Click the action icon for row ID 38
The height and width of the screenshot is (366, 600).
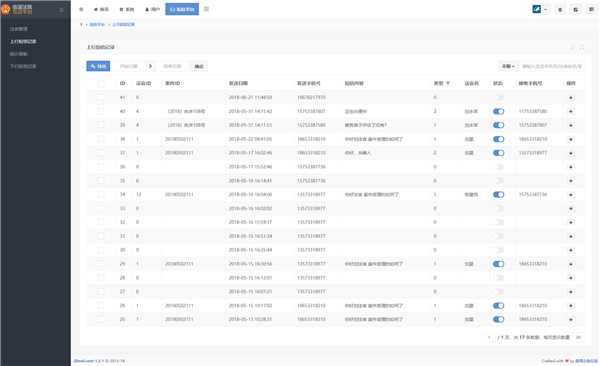(571, 139)
